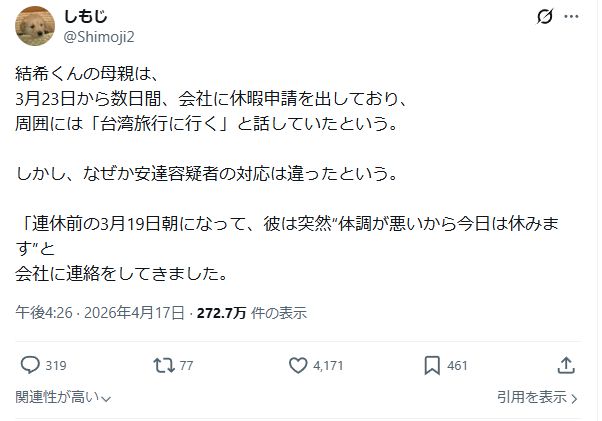This screenshot has height=421, width=602.
Task: Click the 319 replies count
Action: (x=56, y=366)
